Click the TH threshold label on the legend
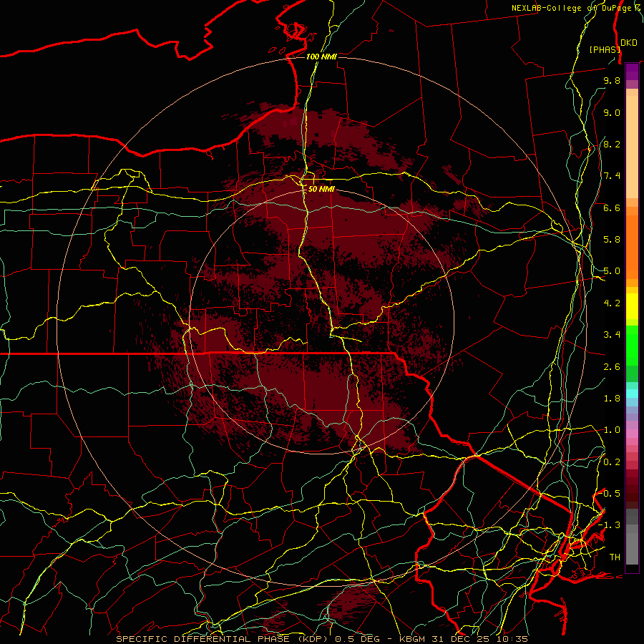 pos(615,557)
